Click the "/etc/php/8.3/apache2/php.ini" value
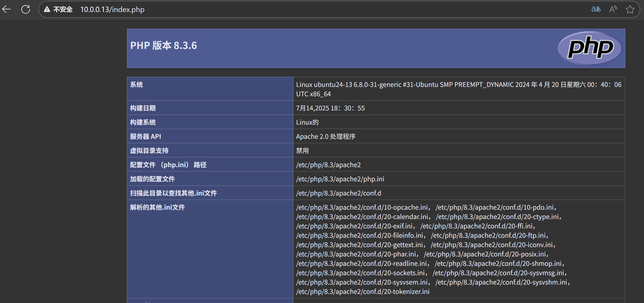The height and width of the screenshot is (303, 644). [340, 179]
